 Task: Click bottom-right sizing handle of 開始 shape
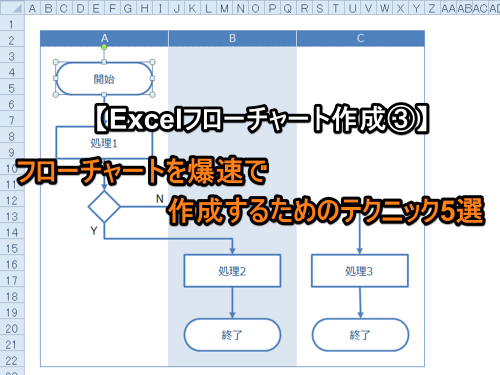(x=152, y=95)
